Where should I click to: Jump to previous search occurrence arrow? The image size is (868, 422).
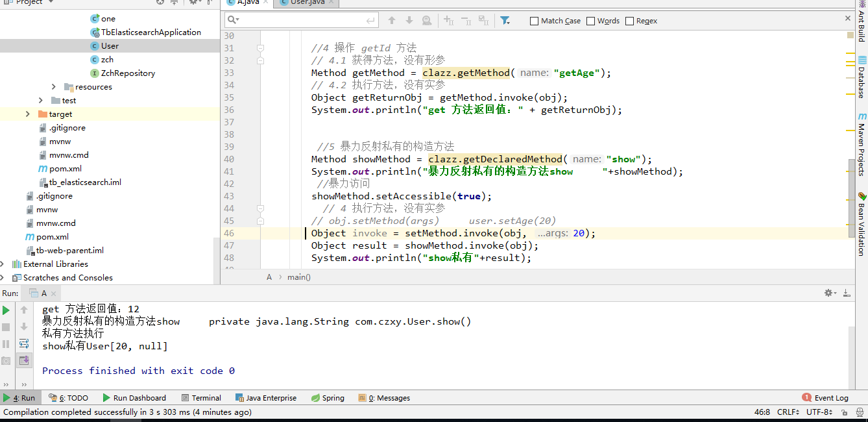pyautogui.click(x=392, y=21)
